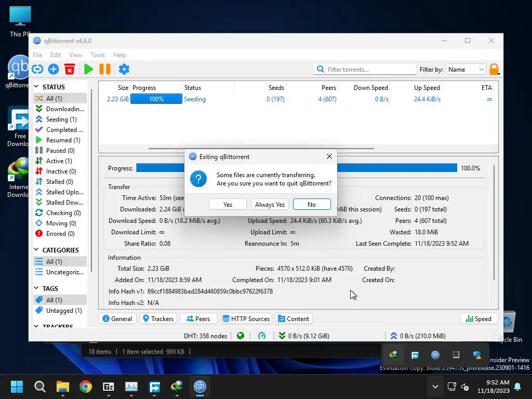Select the Errored (0) status filter
Screen dimensions: 532x399
(x=60, y=234)
